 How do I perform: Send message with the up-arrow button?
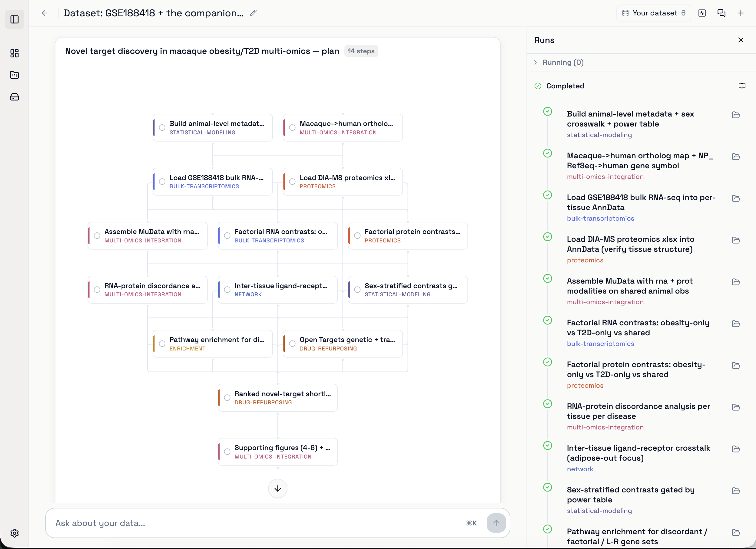point(496,523)
